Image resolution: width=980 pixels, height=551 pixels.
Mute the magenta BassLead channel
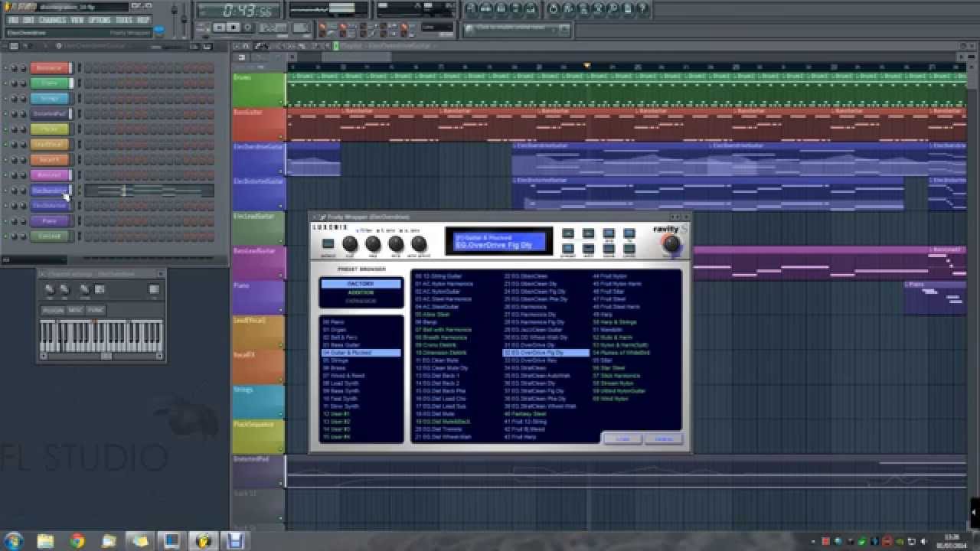tap(5, 175)
